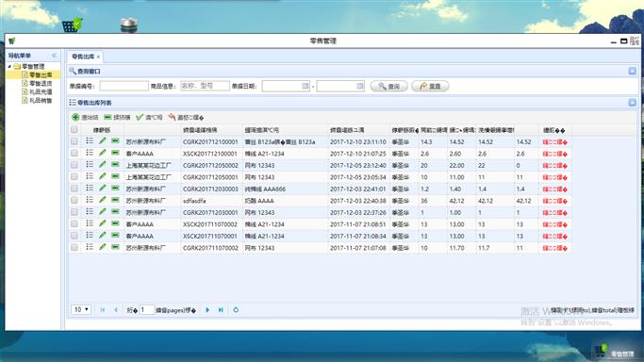Screen dimensions: 644x362
Task: Click the 单据编号 input field
Action: (x=124, y=86)
